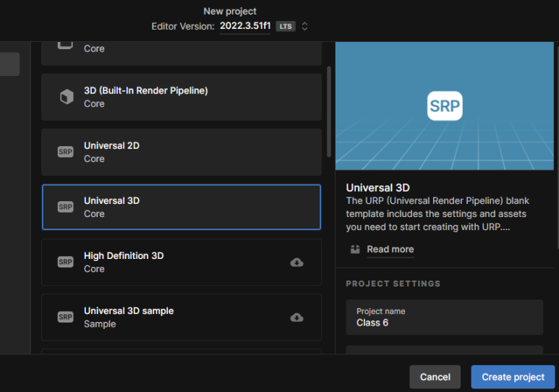
Task: Click the SRP icon beside Universal 3D Core
Action: [66, 207]
